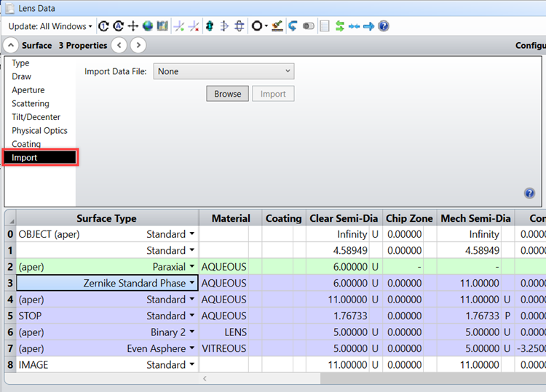
Task: Click the teal tilt/decenter elements icon
Action: tap(210, 26)
